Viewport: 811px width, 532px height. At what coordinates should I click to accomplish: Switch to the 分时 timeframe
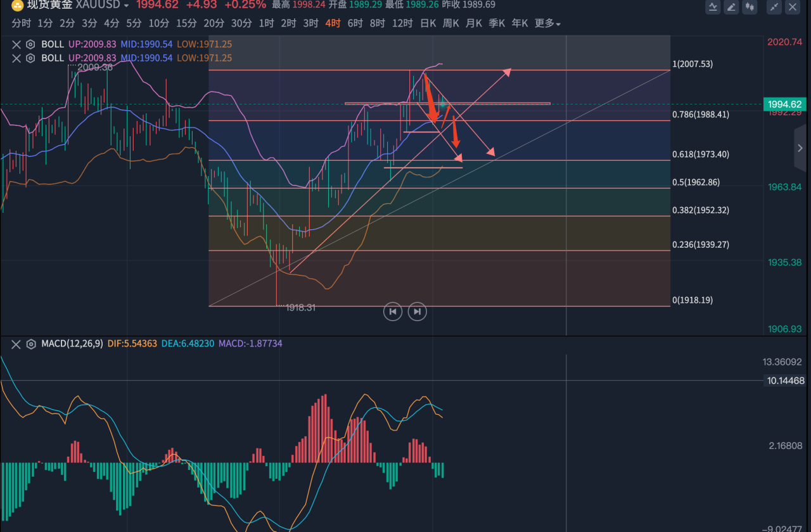tap(21, 23)
